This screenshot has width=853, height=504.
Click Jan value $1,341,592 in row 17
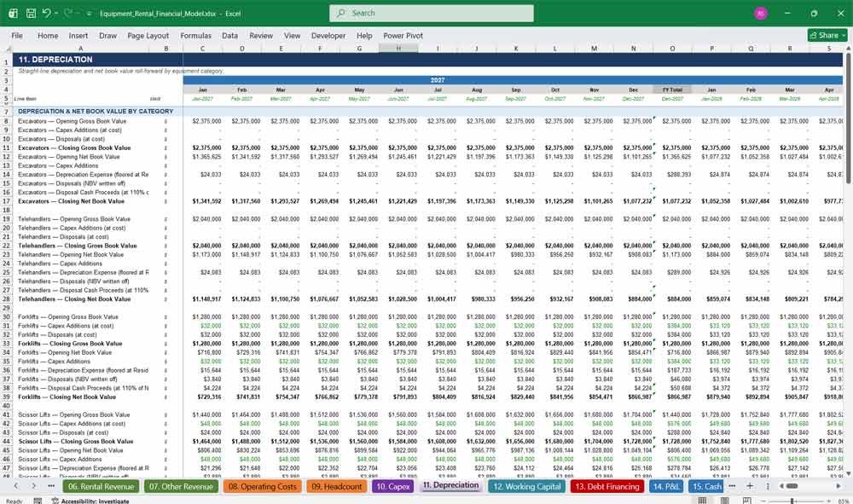tap(206, 201)
